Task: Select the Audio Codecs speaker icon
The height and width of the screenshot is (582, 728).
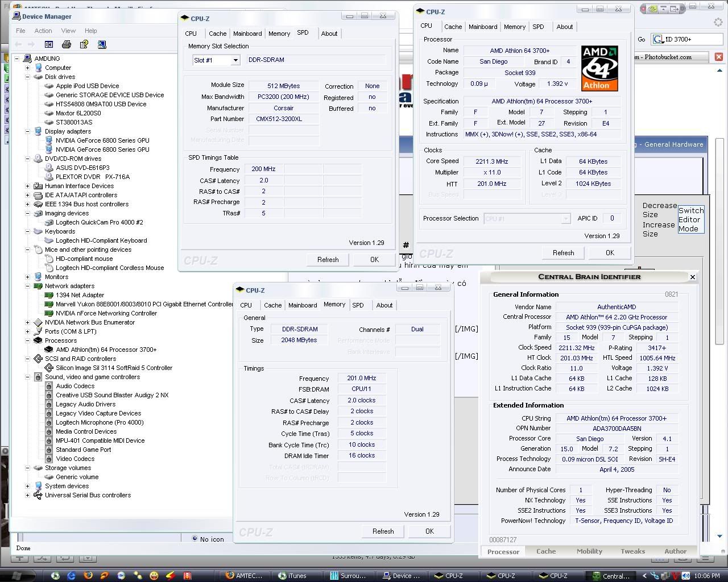Action: 49,386
